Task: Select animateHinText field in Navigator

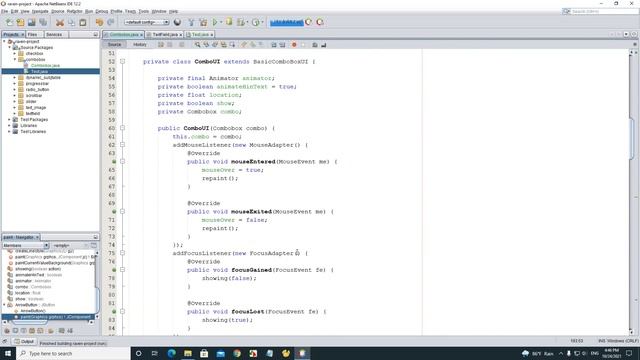Action: point(35,275)
